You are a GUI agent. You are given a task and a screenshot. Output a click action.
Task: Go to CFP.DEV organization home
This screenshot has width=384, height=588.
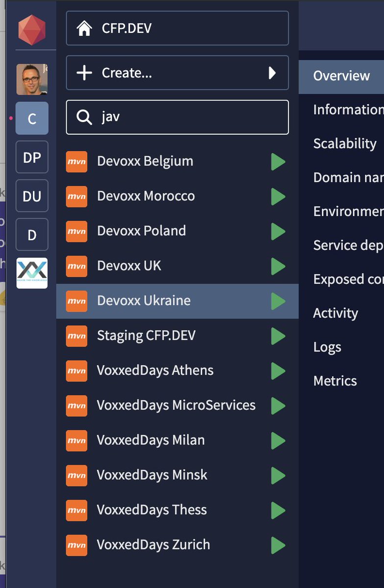tap(178, 28)
